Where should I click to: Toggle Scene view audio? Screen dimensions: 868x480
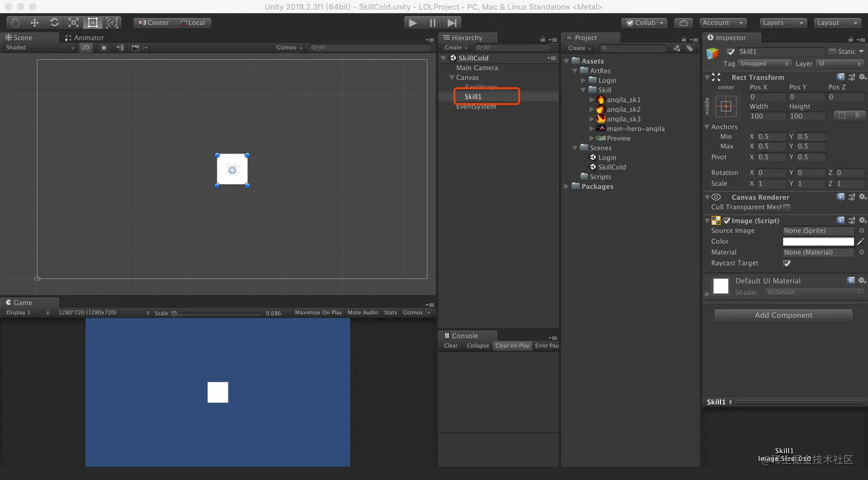(119, 48)
